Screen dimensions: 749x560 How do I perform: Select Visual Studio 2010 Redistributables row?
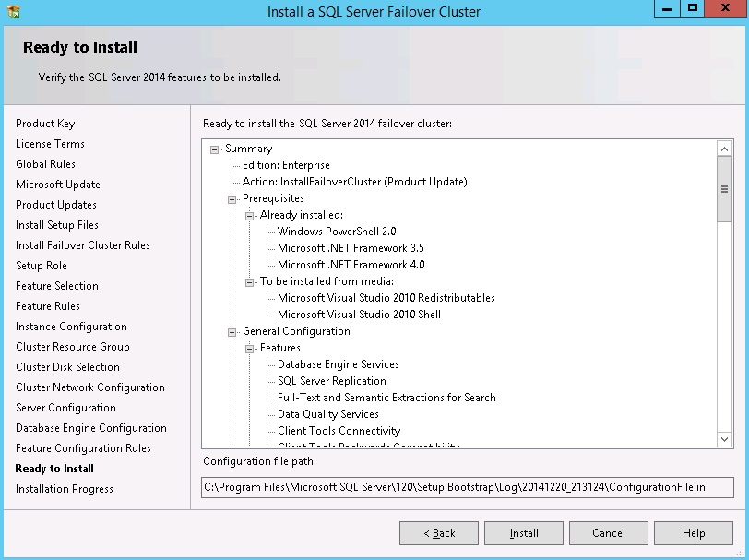386,298
